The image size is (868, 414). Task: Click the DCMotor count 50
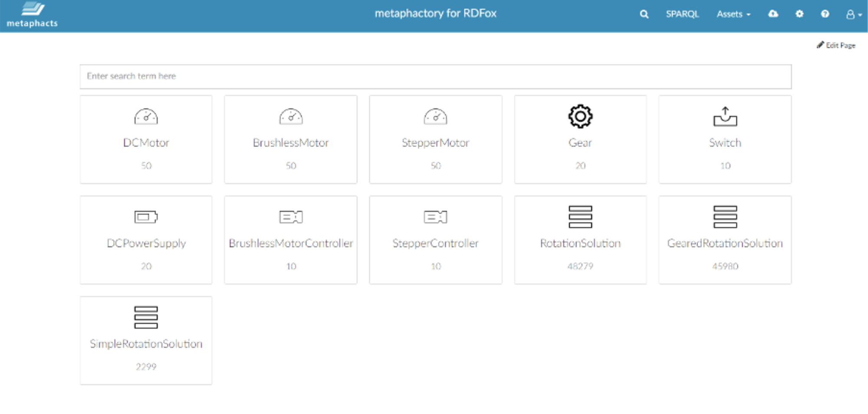click(146, 166)
